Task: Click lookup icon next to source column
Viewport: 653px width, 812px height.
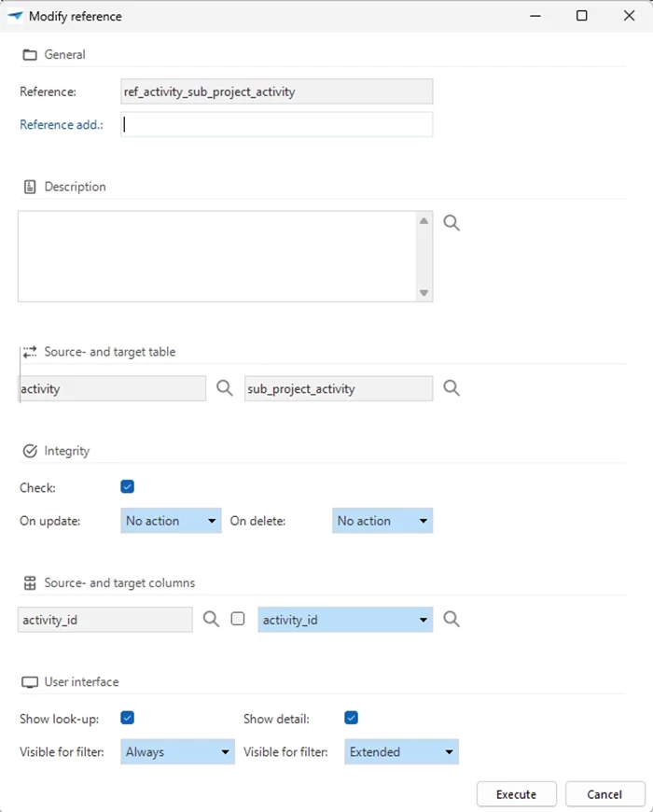Action: (212, 619)
